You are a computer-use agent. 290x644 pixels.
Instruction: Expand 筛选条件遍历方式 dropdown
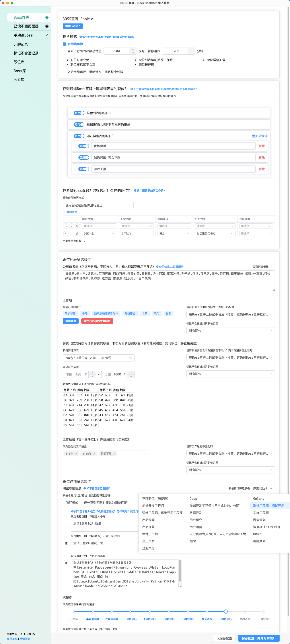(98, 205)
